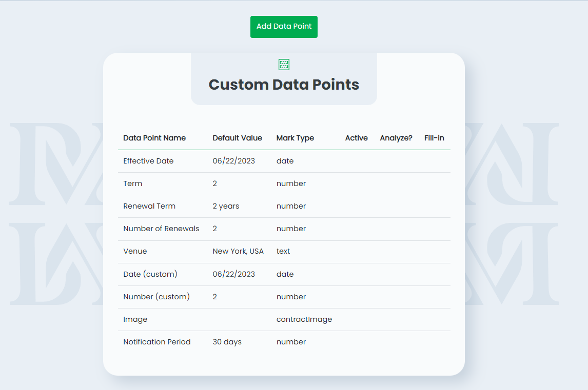
Task: Click the Fill-in column header
Action: [x=434, y=138]
